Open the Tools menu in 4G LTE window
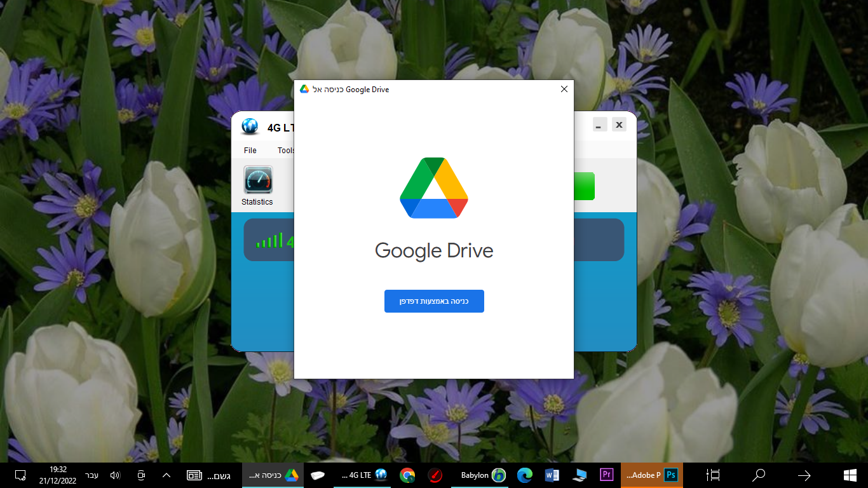The height and width of the screenshot is (488, 868). click(286, 151)
